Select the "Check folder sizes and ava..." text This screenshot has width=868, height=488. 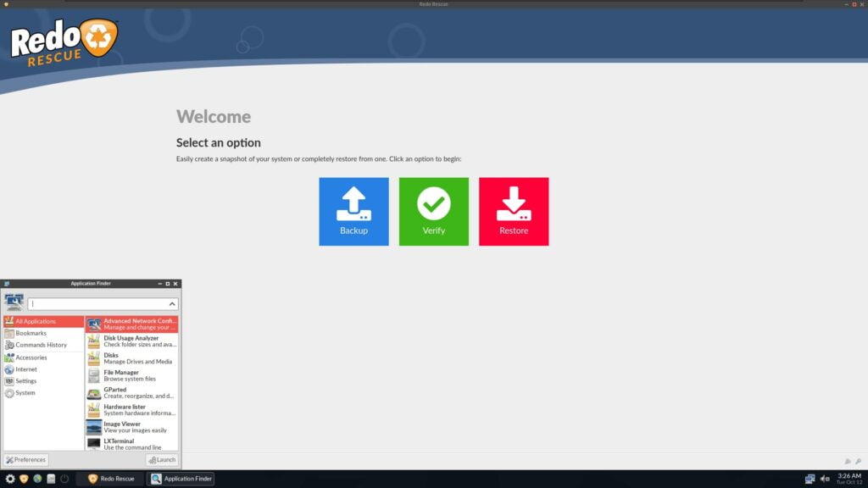tap(140, 345)
